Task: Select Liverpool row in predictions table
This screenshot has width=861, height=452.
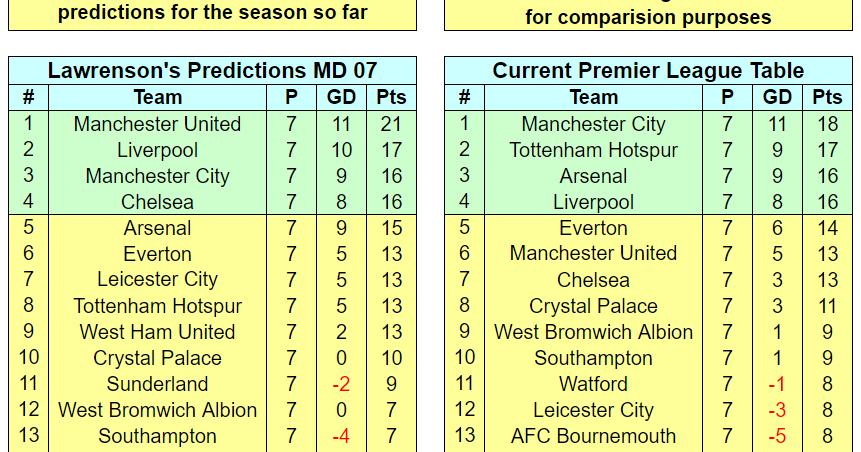Action: (x=213, y=150)
